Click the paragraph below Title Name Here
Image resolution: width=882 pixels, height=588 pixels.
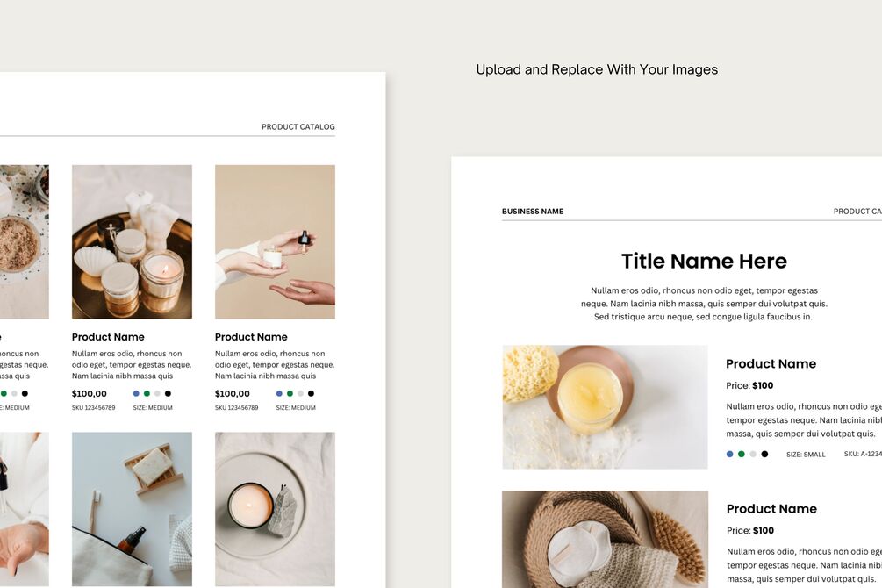pyautogui.click(x=704, y=304)
